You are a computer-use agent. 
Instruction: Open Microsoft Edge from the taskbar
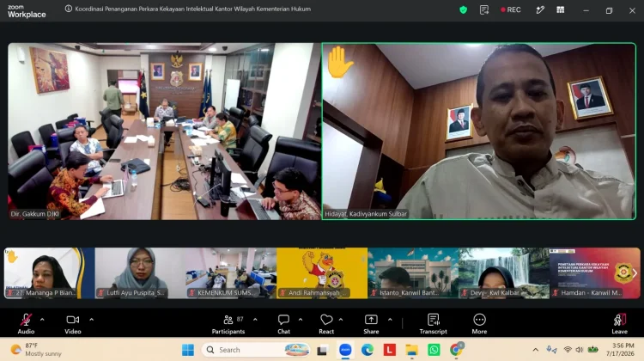tap(368, 350)
